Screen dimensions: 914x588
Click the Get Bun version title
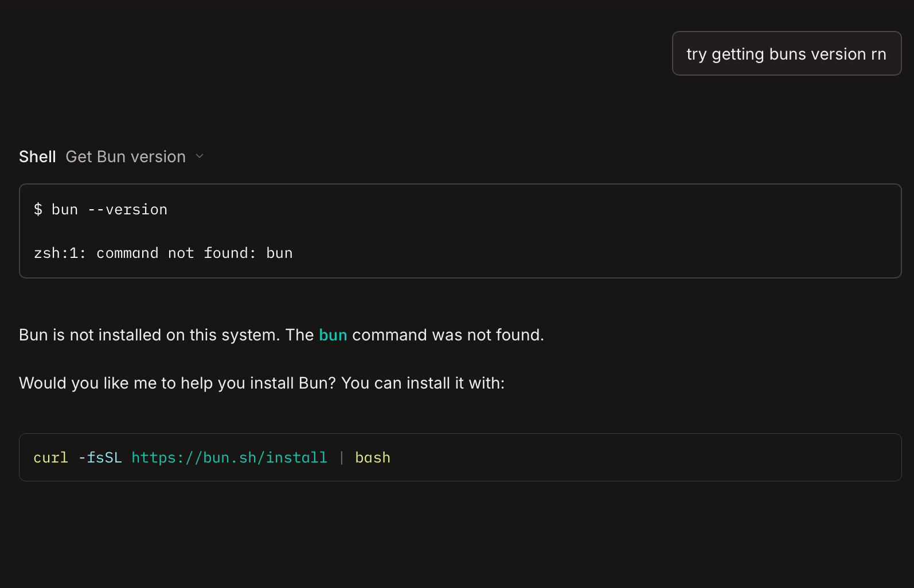(126, 156)
